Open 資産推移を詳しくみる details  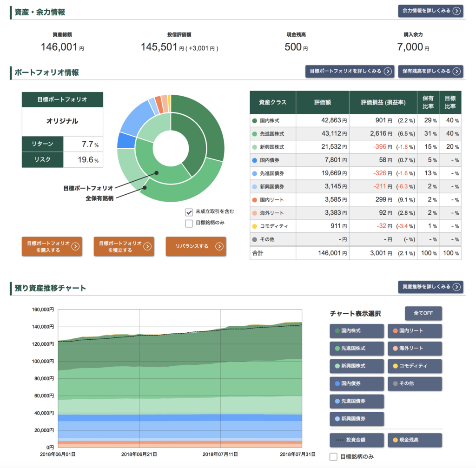[x=430, y=287]
